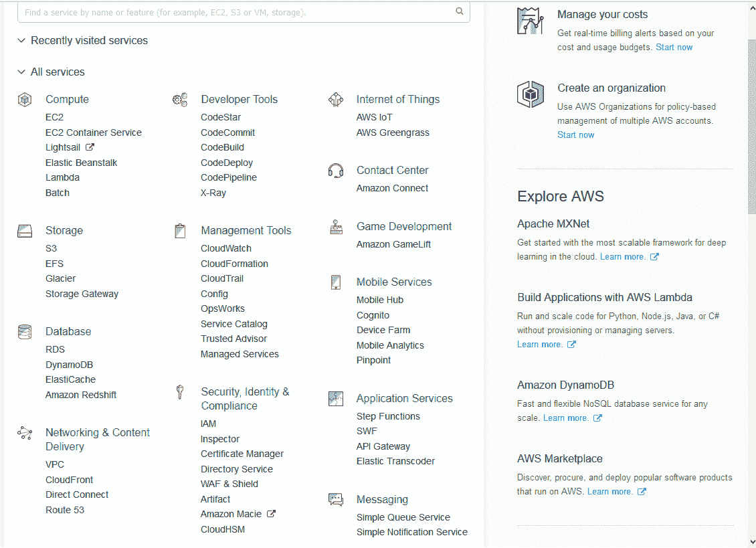Click the Contact Center headset icon
The image size is (756, 548).
[x=336, y=171]
